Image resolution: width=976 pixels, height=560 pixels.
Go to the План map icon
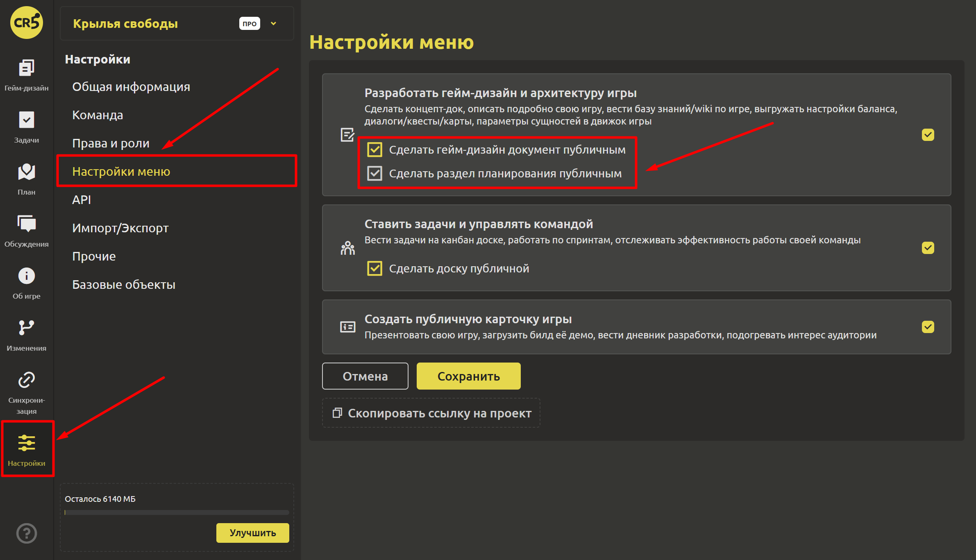pyautogui.click(x=26, y=179)
